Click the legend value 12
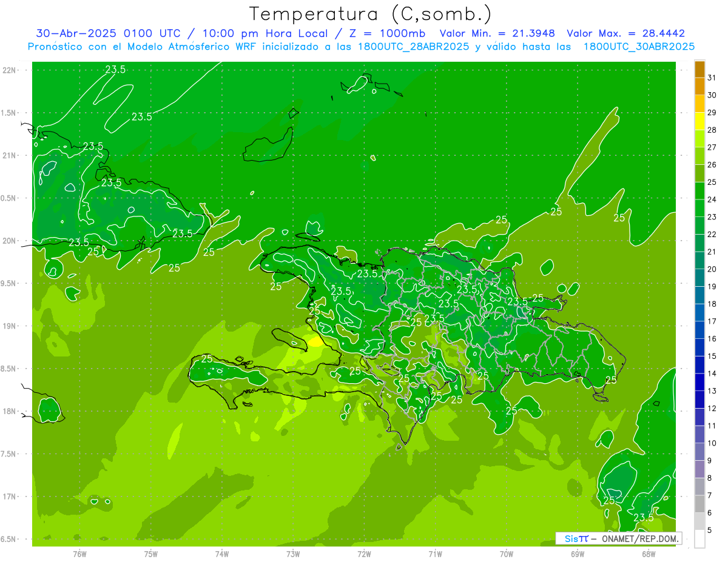The image size is (728, 562). 712,409
